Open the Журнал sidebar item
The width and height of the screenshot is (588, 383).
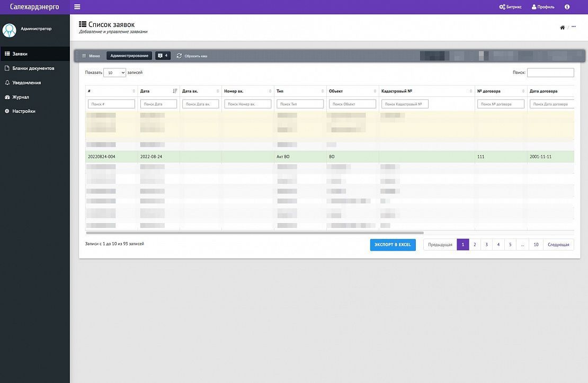pyautogui.click(x=21, y=97)
